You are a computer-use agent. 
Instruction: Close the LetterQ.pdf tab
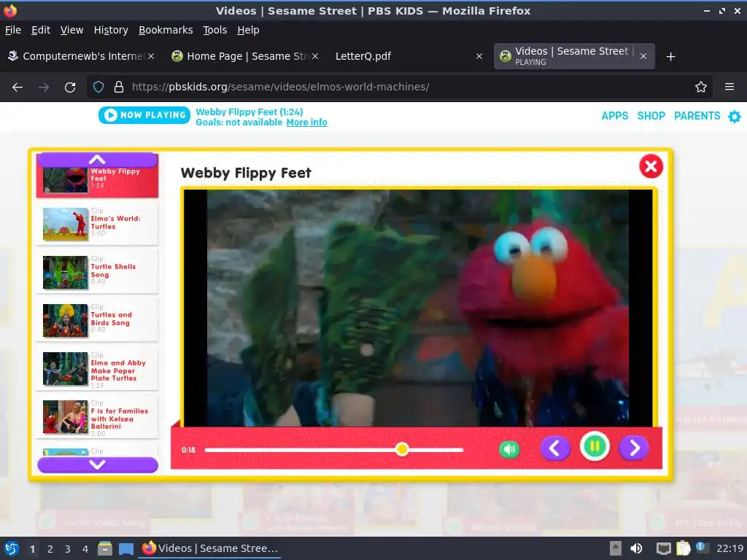[x=479, y=56]
